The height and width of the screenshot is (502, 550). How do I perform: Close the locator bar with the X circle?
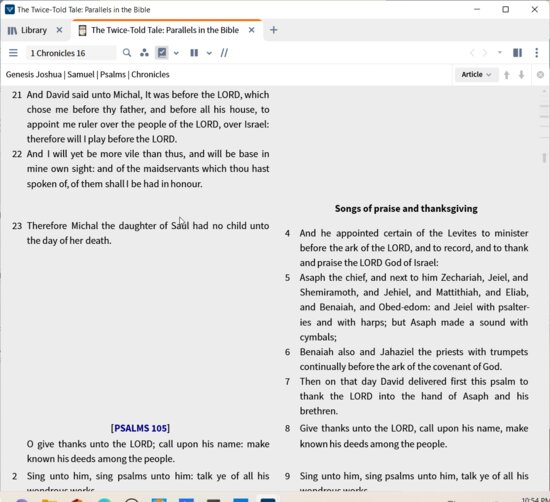point(540,75)
